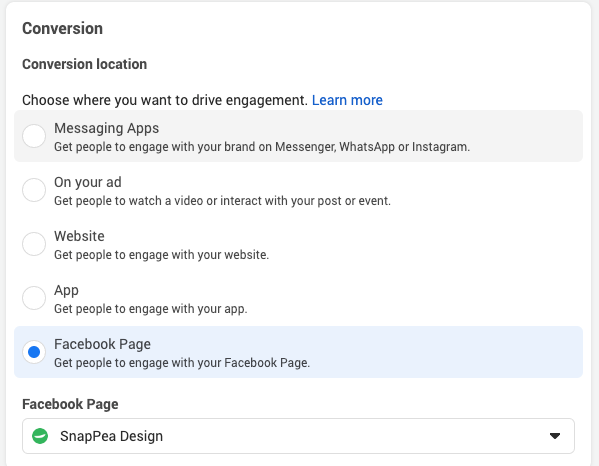Screen dimensions: 599x466
Task: Click the SnapPea Design green page icon
Action: click(x=40, y=436)
